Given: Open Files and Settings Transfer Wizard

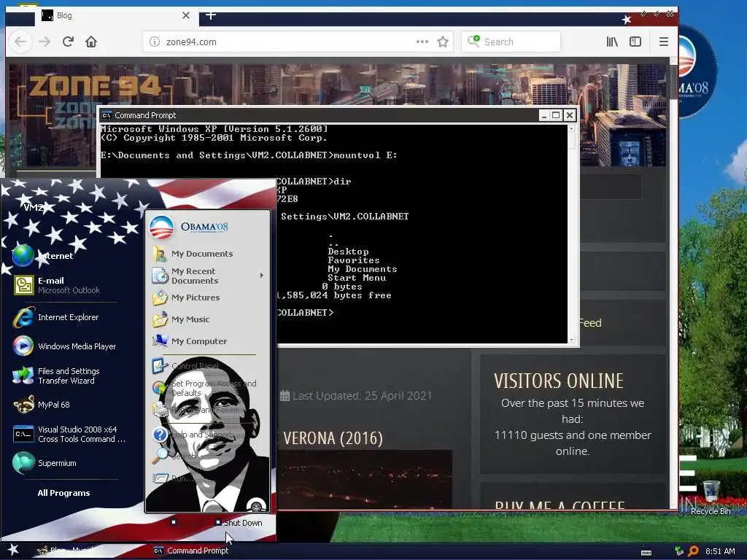Looking at the screenshot, I should click(56, 376).
